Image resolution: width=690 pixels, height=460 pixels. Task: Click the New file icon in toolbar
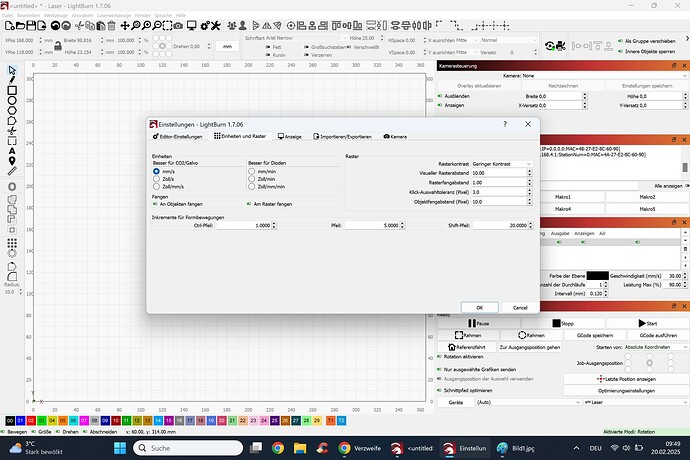coord(10,26)
